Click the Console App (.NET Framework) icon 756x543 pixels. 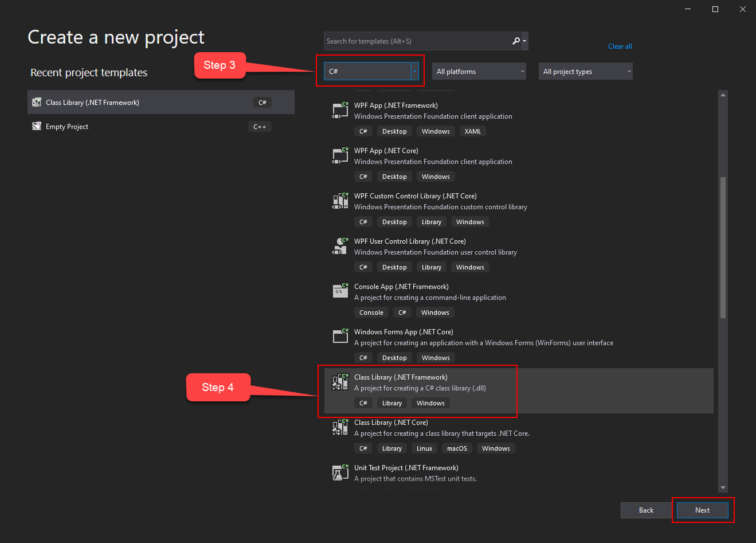[340, 291]
